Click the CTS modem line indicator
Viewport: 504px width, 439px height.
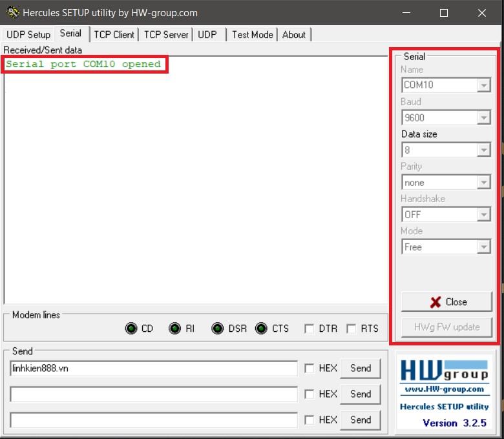(261, 328)
